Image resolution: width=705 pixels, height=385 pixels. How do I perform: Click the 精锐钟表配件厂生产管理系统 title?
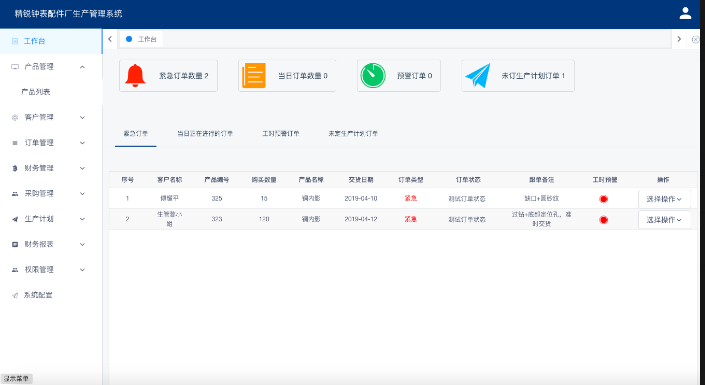[x=68, y=13]
